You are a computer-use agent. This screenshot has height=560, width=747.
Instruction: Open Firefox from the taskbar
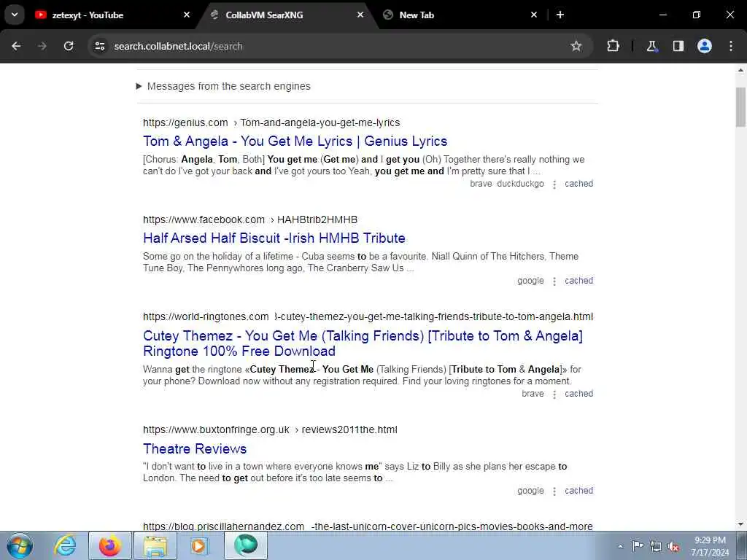tap(109, 545)
